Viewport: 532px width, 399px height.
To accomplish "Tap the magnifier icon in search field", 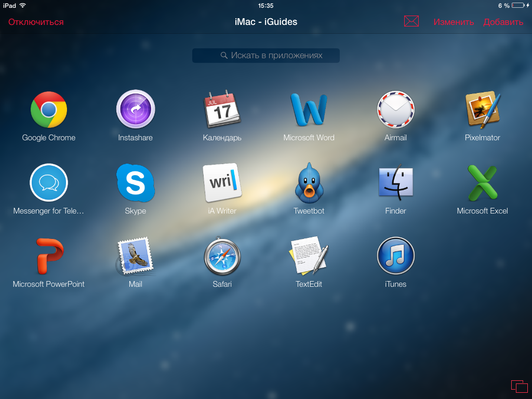I will [x=224, y=55].
